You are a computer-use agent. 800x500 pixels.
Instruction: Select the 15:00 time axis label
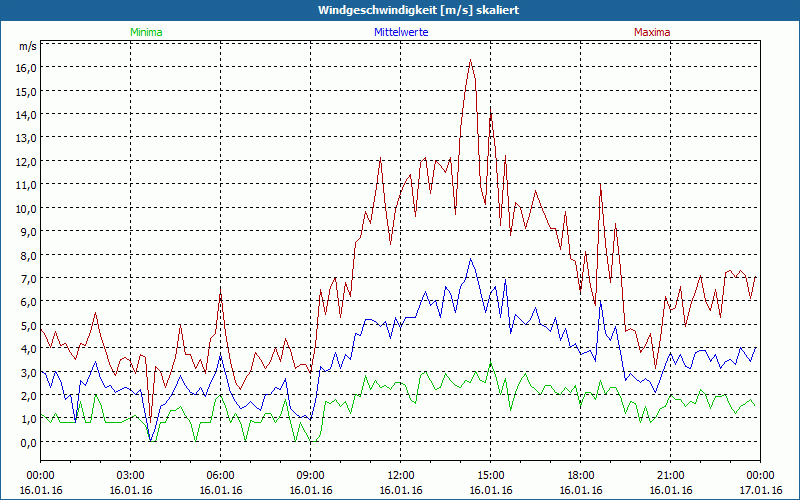[490, 475]
